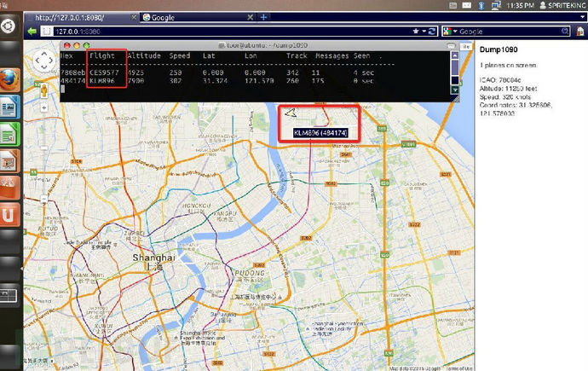Reload the page with refresh icon
The image size is (588, 371).
432,32
